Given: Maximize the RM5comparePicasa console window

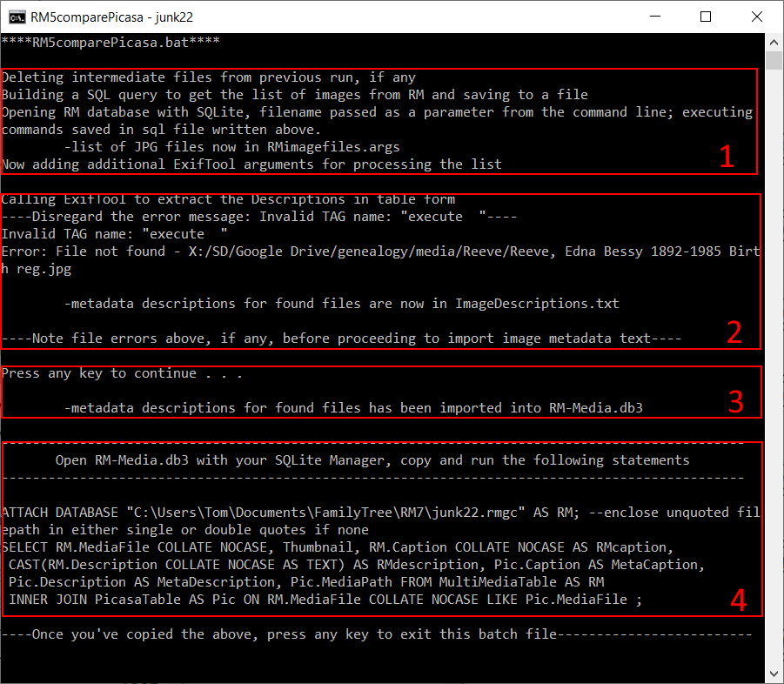Looking at the screenshot, I should 706,17.
